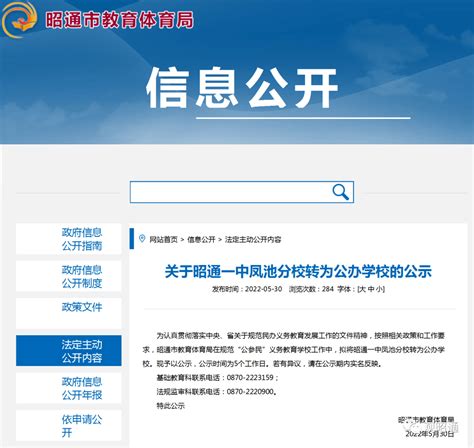
Task: Go to 网站首页 breadcrumb link
Action: 163,239
